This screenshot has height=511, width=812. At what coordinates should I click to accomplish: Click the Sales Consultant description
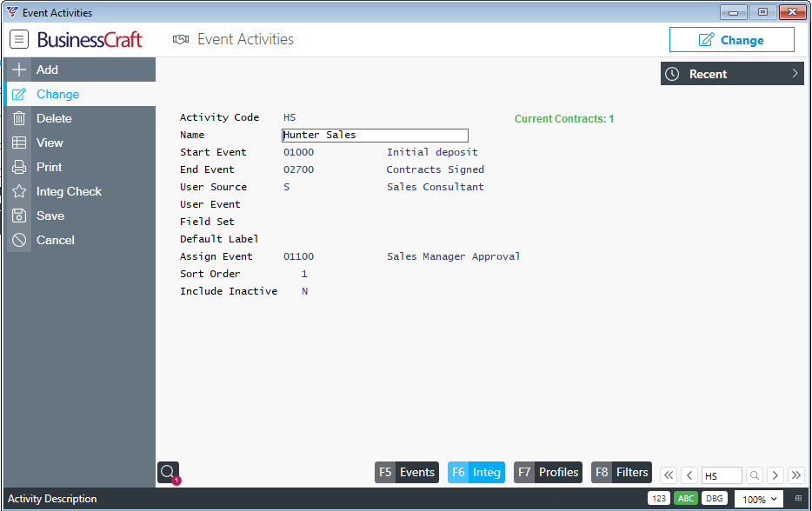436,187
